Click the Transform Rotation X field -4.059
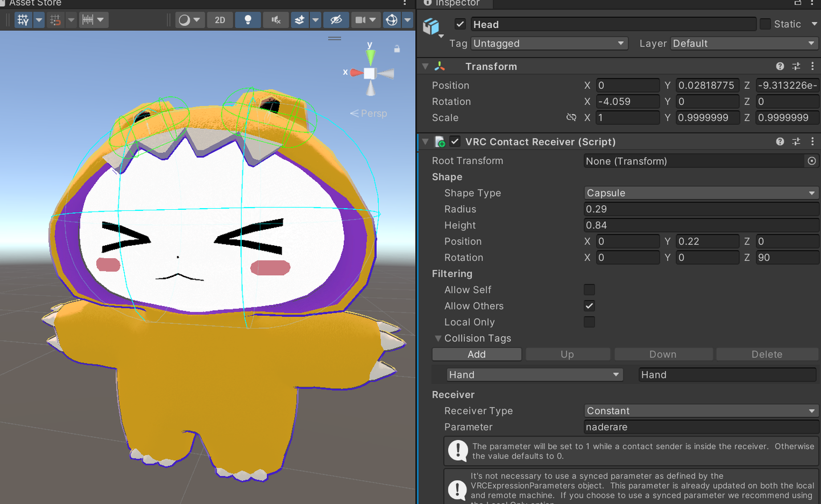Image resolution: width=821 pixels, height=504 pixels. click(628, 101)
